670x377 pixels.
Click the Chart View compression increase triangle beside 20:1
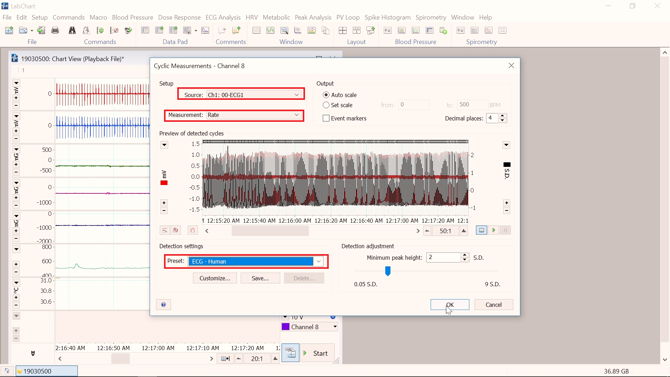275,359
